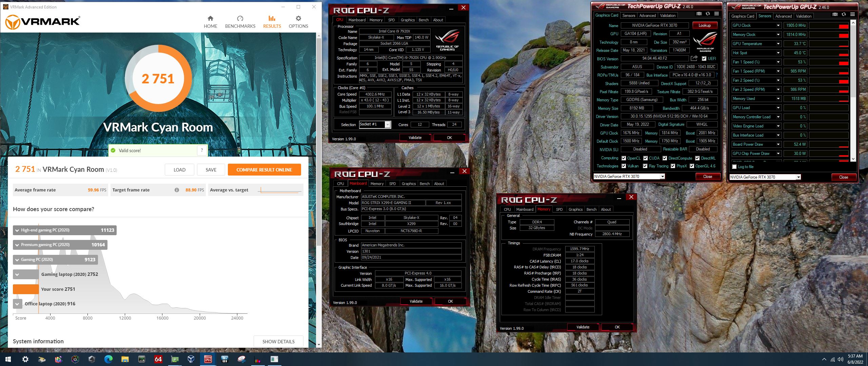
Task: Click Fan 1 Speed (%) sensor graph
Action: coord(829,62)
